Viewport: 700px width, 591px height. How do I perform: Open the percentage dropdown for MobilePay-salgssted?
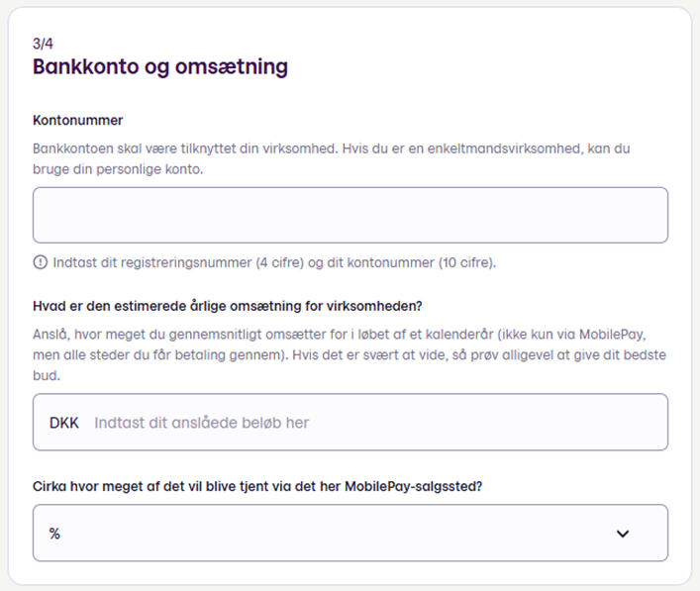pos(350,533)
